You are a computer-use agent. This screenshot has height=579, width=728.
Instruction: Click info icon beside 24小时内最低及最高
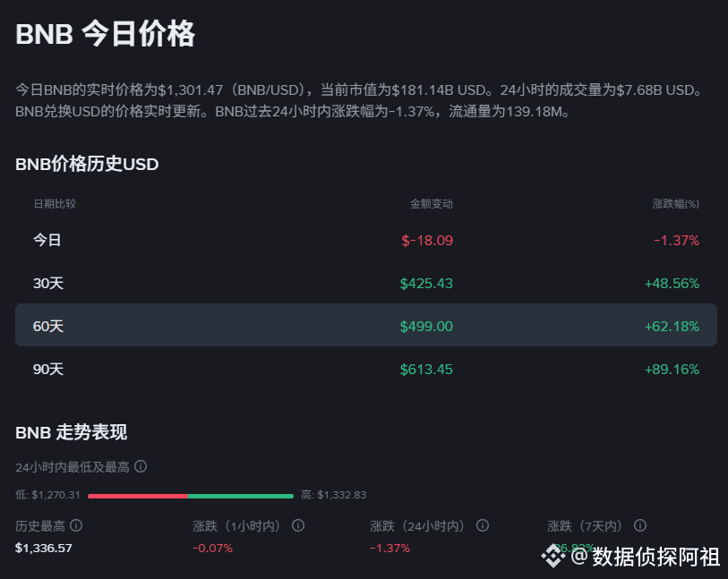(141, 467)
